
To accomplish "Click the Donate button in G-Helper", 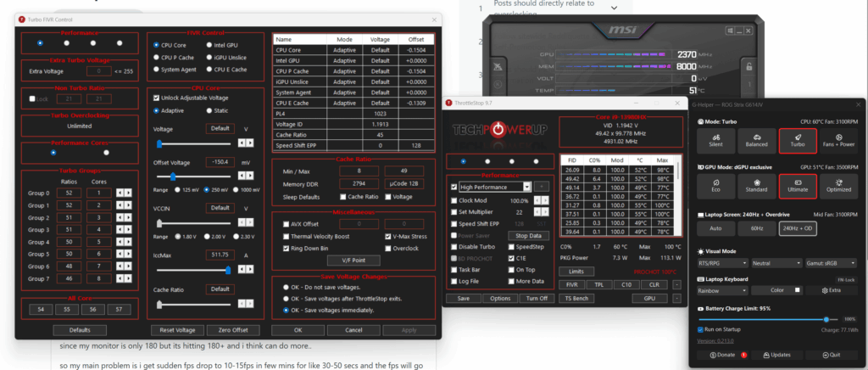I will tap(722, 355).
